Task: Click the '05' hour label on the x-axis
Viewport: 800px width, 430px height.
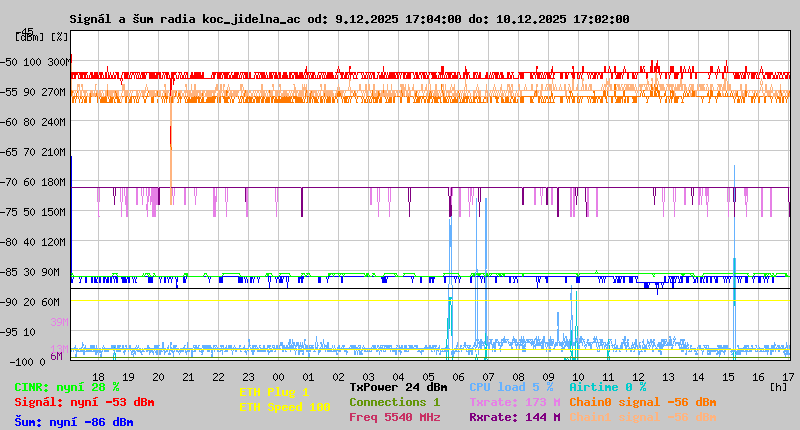Action: pyautogui.click(x=429, y=377)
